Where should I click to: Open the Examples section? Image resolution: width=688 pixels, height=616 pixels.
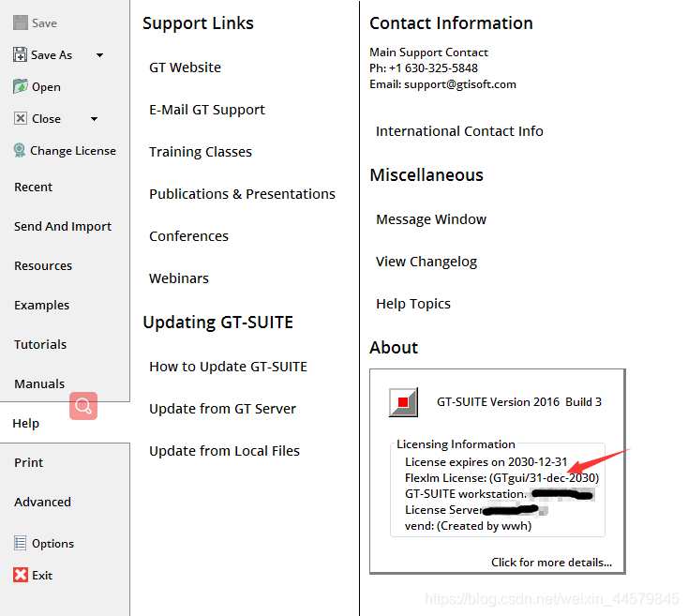click(42, 306)
